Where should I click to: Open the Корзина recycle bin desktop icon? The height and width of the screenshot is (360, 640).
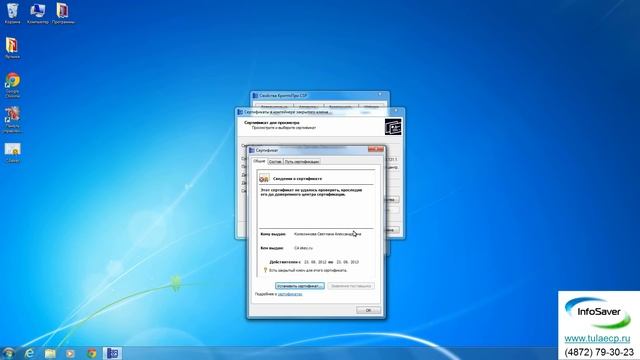[12, 12]
